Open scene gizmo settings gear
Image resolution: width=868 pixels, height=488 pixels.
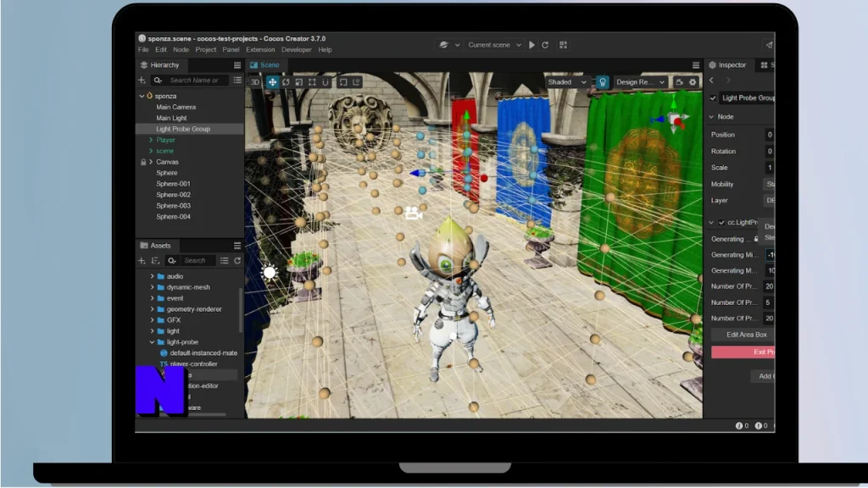pyautogui.click(x=693, y=82)
